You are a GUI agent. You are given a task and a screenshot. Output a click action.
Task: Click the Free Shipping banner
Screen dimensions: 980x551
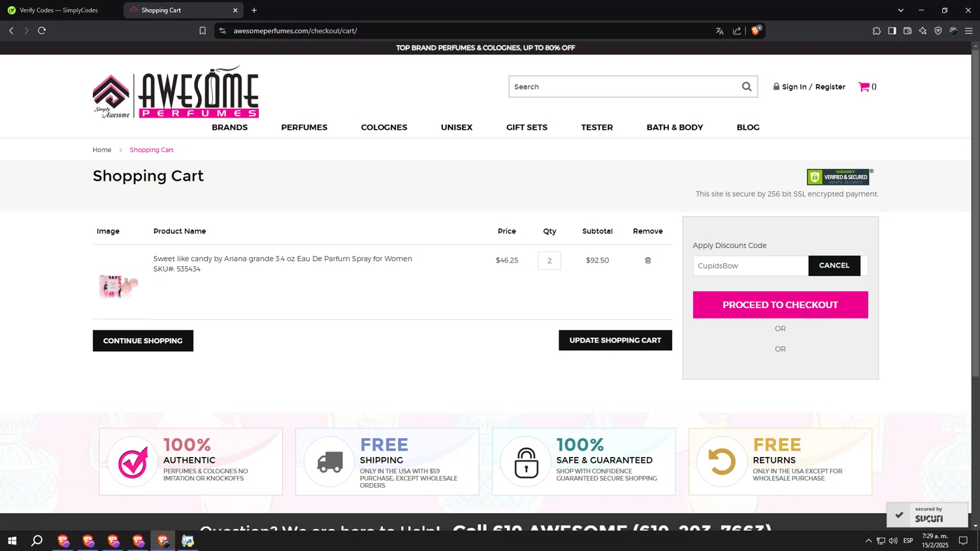(387, 462)
